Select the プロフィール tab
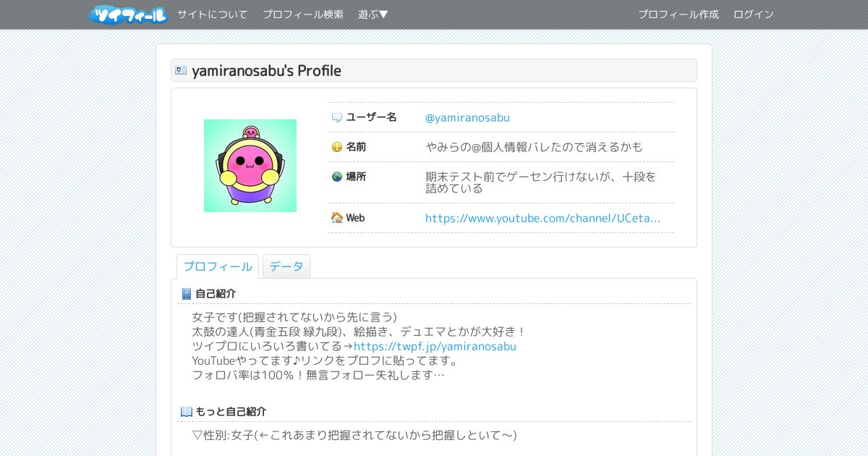Viewport: 868px width, 456px height. (x=218, y=266)
